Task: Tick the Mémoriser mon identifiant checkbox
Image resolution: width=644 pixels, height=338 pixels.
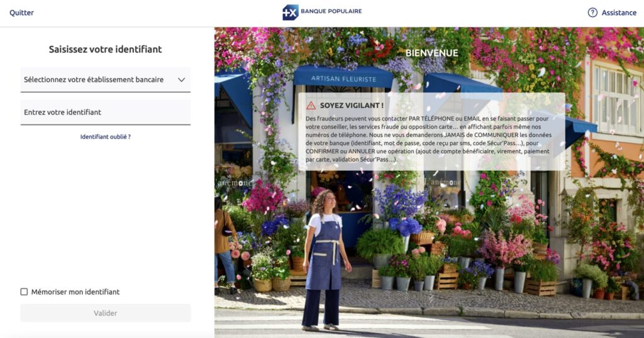Action: tap(24, 292)
